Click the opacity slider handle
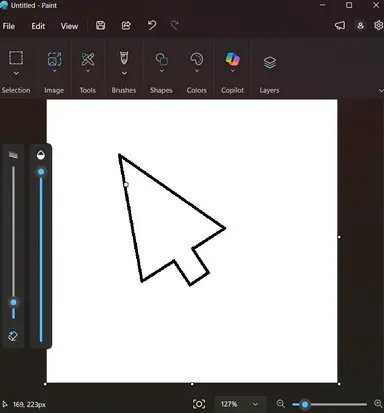 (41, 172)
